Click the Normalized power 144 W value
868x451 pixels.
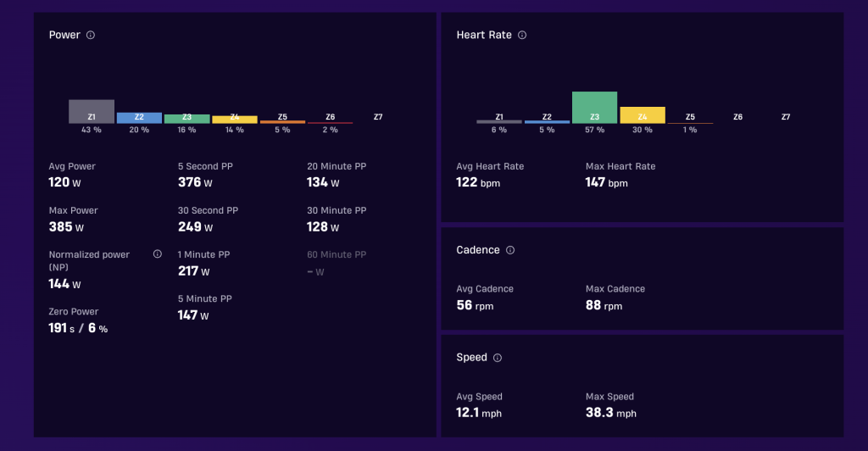click(64, 284)
